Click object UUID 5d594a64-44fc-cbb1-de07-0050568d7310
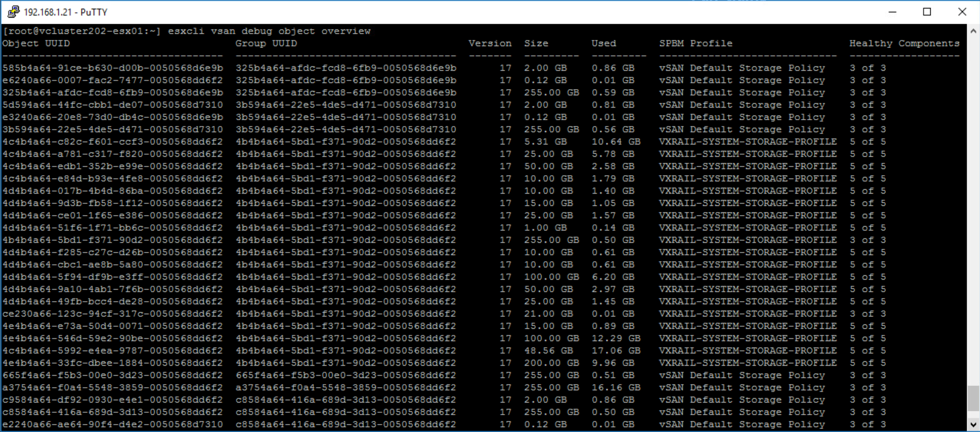The width and height of the screenshot is (980, 432). pos(112,105)
